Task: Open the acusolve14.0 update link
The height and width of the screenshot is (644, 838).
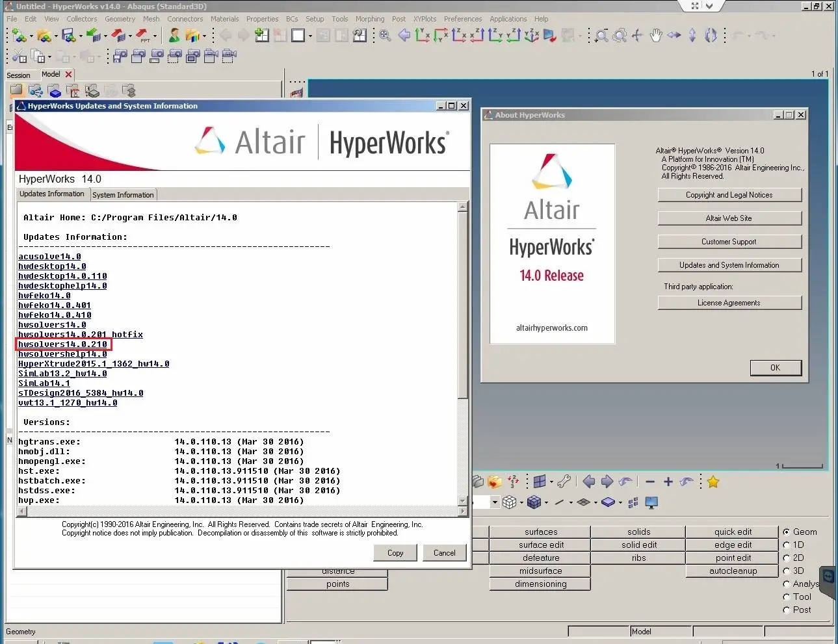Action: (x=50, y=257)
